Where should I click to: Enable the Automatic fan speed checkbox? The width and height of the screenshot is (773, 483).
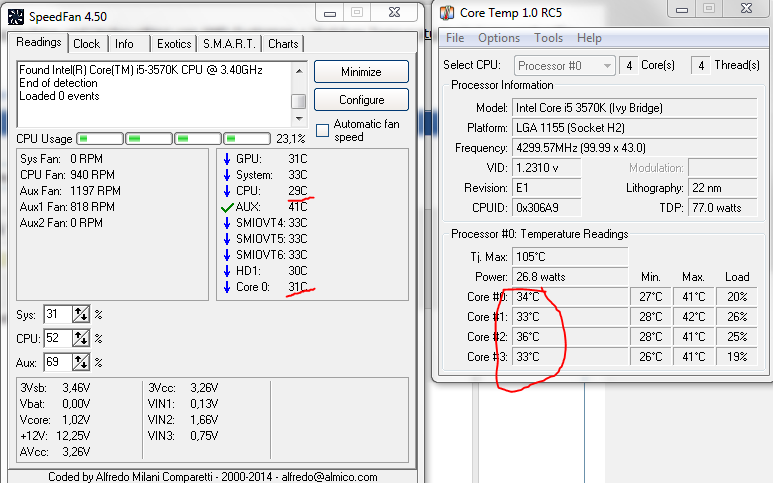tap(322, 130)
